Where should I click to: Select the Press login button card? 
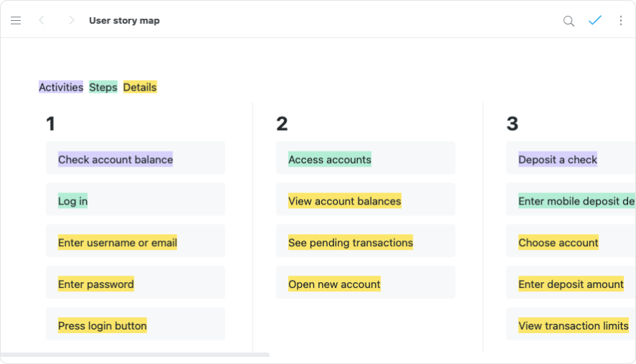click(x=135, y=326)
